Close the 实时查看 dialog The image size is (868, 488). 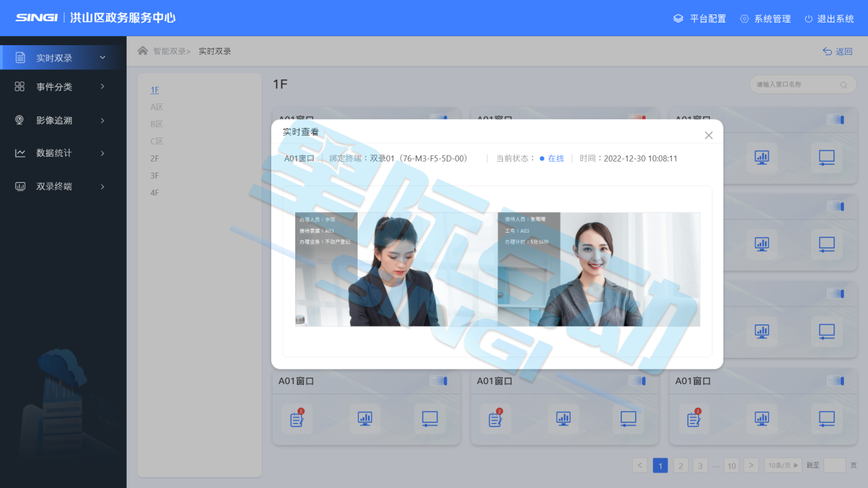click(x=709, y=136)
